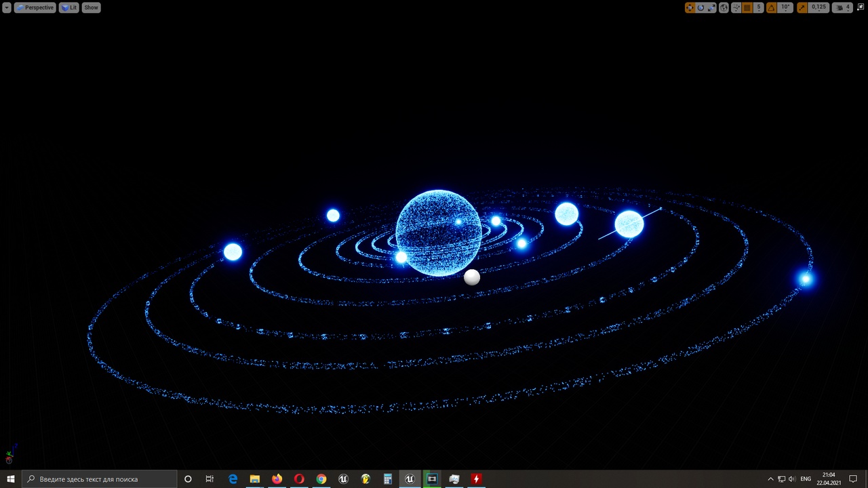This screenshot has width=868, height=488.
Task: Open Google Chrome from the taskbar
Action: [321, 479]
